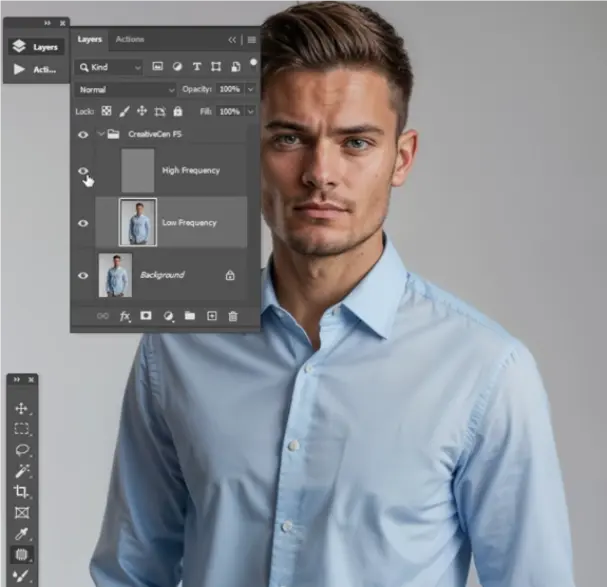Open the Kind filter dropdown
Viewport: 607px width, 587px height.
point(109,67)
